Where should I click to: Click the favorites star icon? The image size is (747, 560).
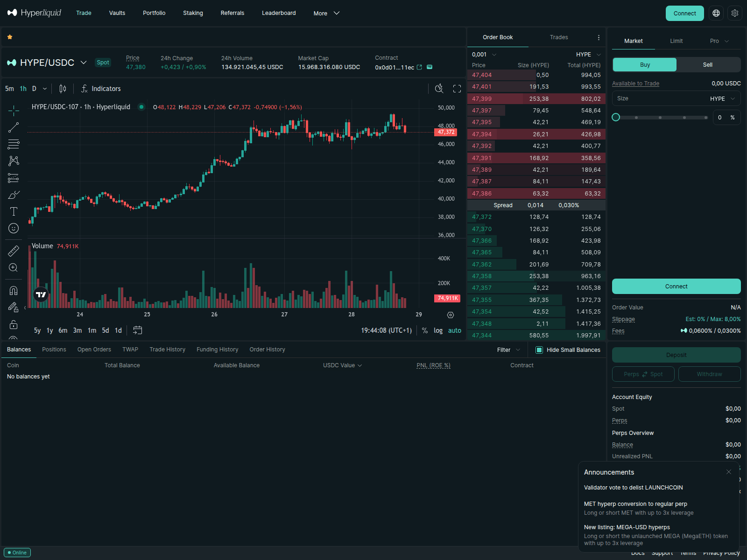[x=10, y=37]
